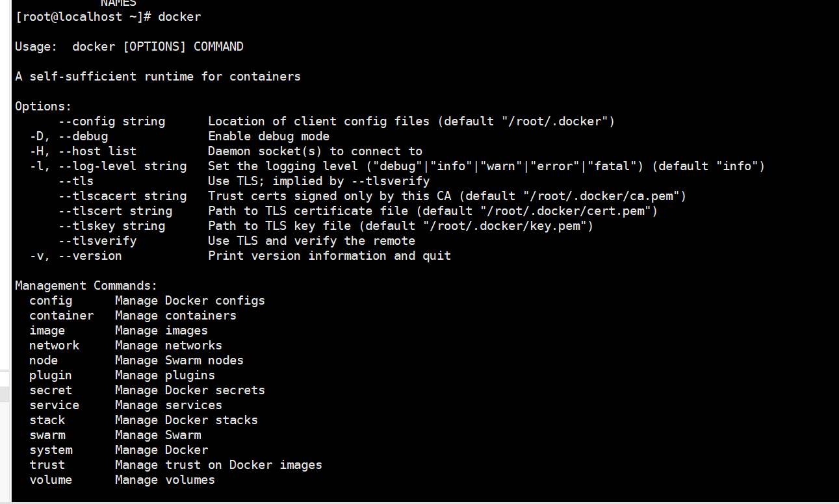839x504 pixels.
Task: Click the "--config string" option text
Action: pos(111,121)
